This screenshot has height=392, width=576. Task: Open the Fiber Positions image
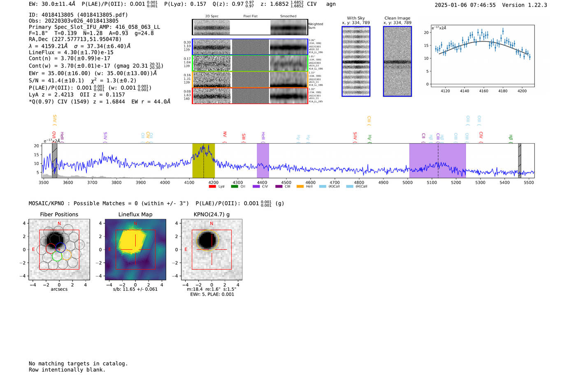(59, 250)
